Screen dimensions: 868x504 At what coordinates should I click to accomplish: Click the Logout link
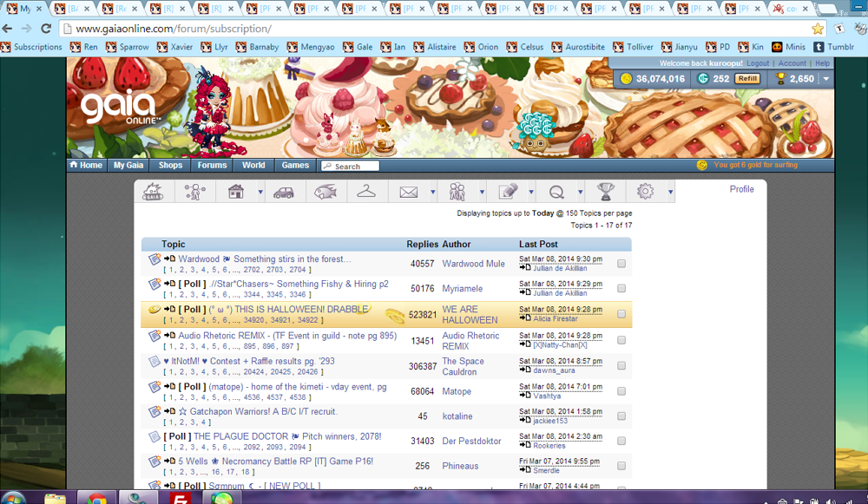tap(758, 63)
